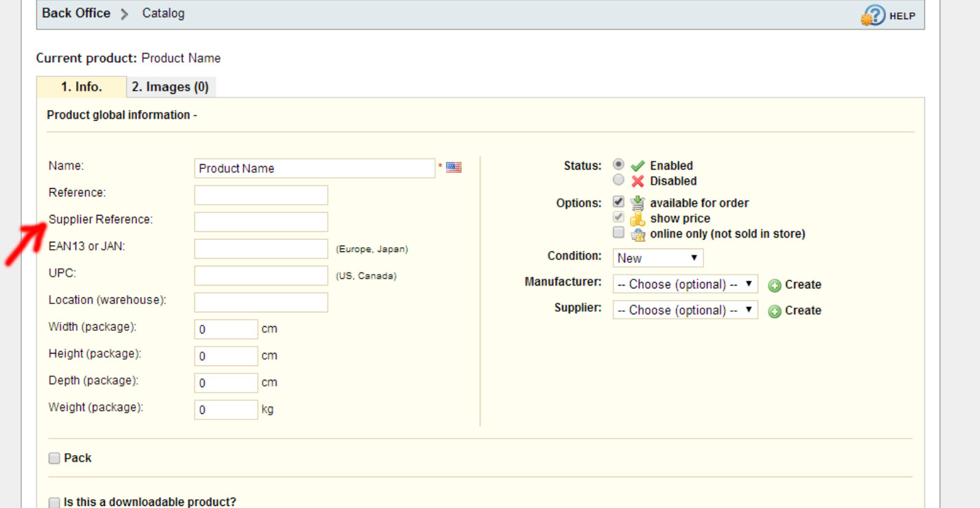Click green plus icon beside Supplier

click(775, 311)
